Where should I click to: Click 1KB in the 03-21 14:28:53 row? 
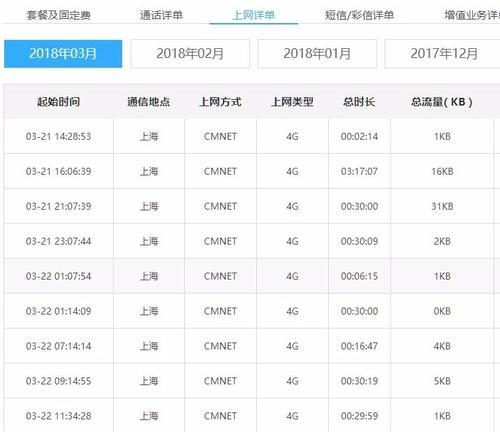tap(442, 136)
